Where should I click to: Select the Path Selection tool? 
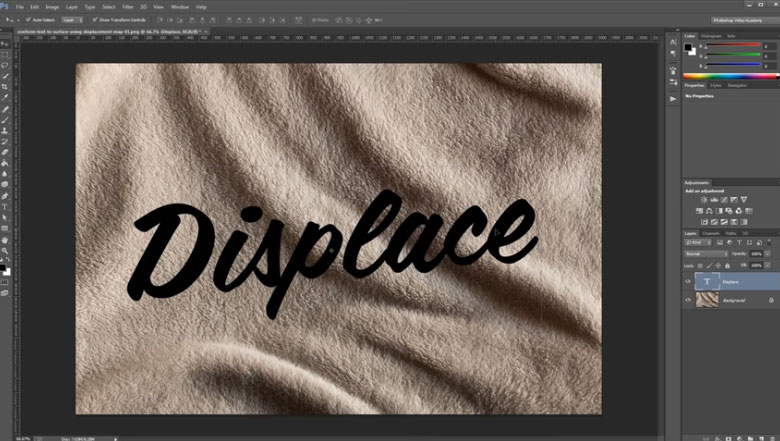pos(5,218)
